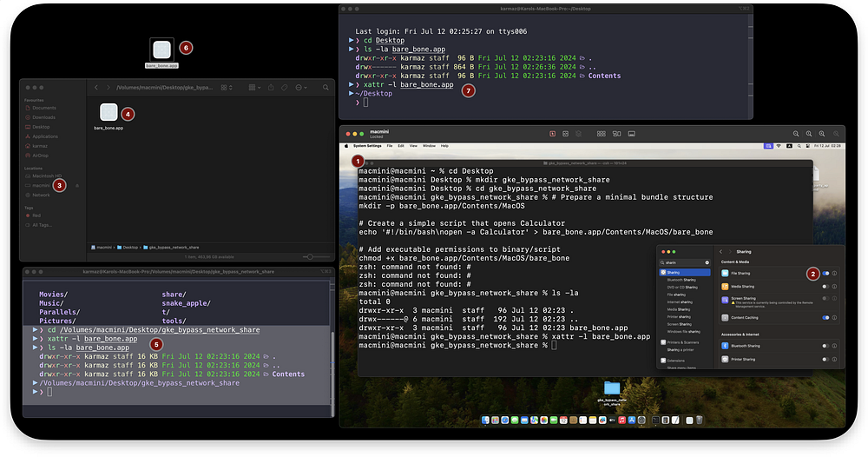Disable the Content Caching switch
This screenshot has width=868, height=457.
(x=825, y=317)
